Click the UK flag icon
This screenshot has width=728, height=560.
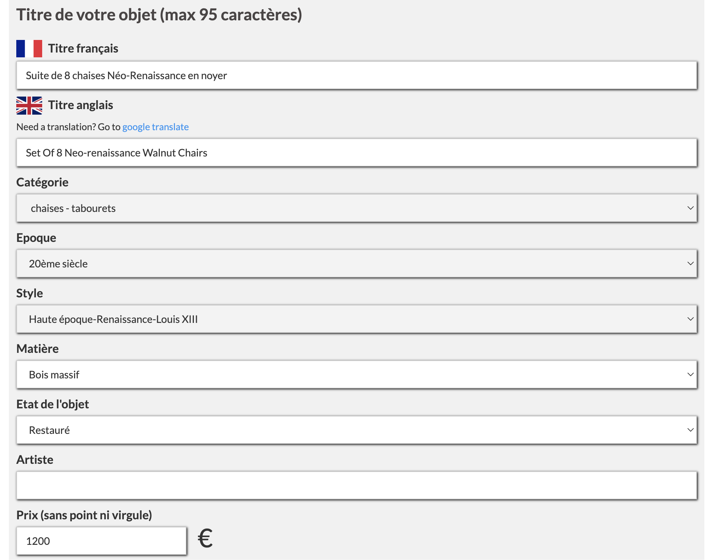pos(28,105)
